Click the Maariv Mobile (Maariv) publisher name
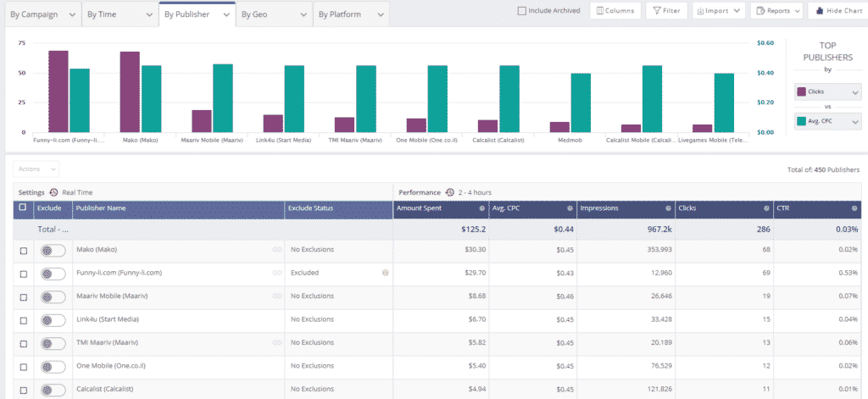This screenshot has width=868, height=399. pos(113,296)
